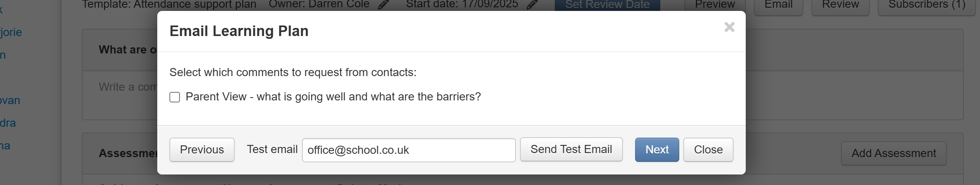Go back with the Previous button
This screenshot has width=980, height=185.
point(202,150)
